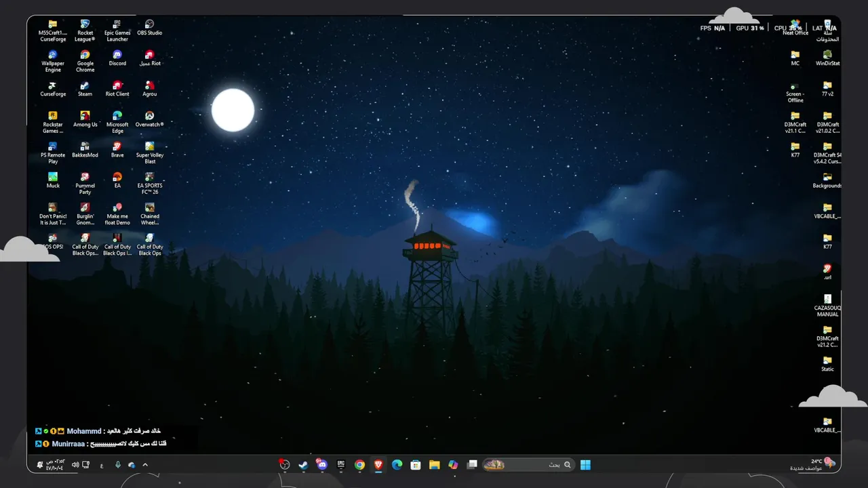868x488 pixels.
Task: Open Wallpaper Engine desktop shortcut
Action: (53, 61)
